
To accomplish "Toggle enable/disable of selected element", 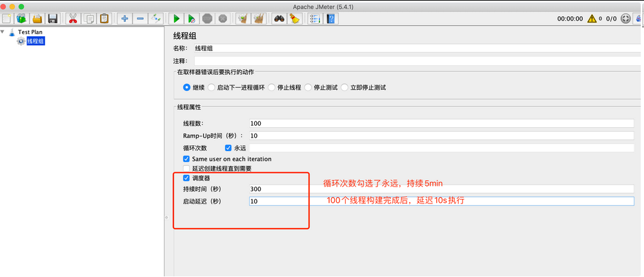I will point(156,19).
